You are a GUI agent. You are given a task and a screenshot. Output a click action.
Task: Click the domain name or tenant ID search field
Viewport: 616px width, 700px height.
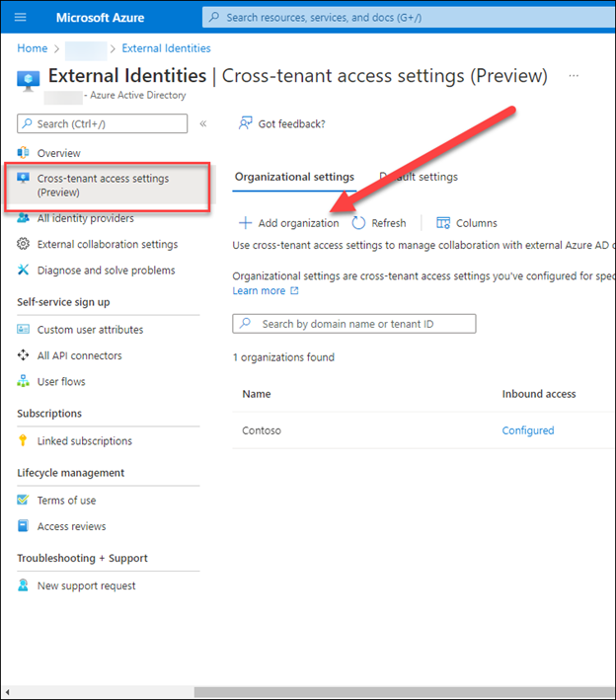click(354, 324)
